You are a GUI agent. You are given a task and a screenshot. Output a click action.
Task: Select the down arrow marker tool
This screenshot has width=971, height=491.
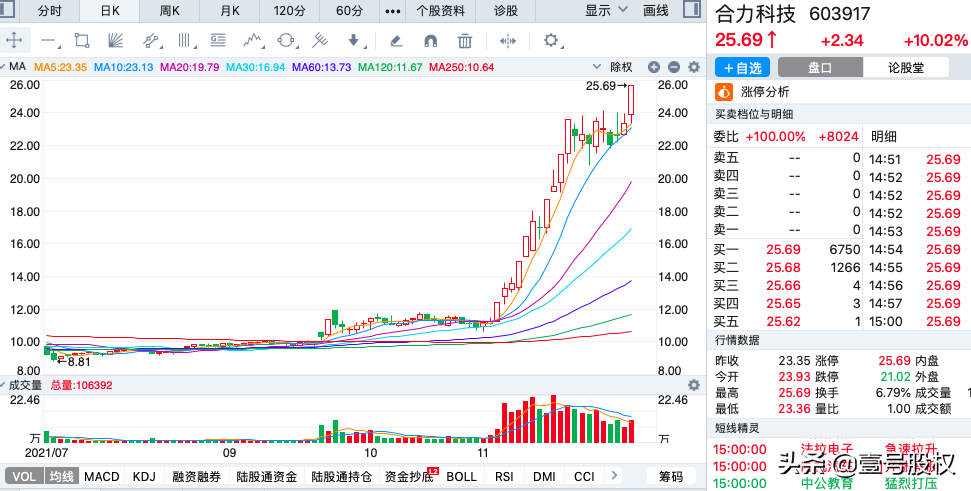pos(354,41)
